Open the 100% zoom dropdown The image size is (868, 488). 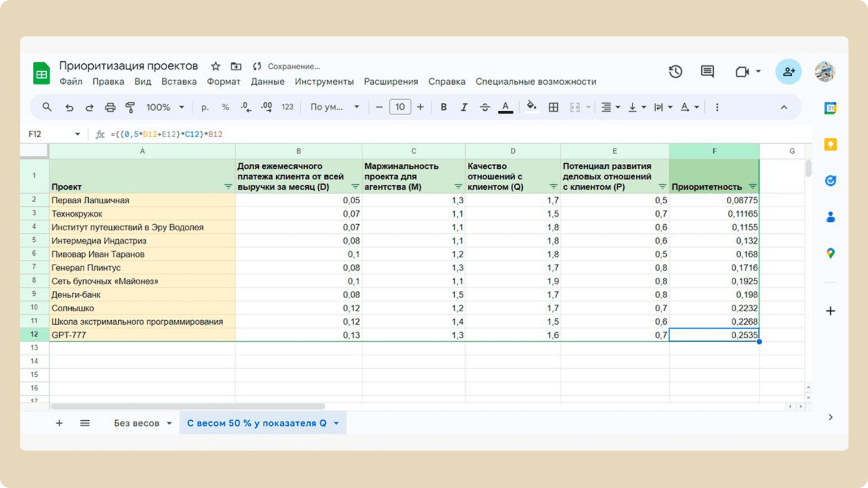pos(165,107)
